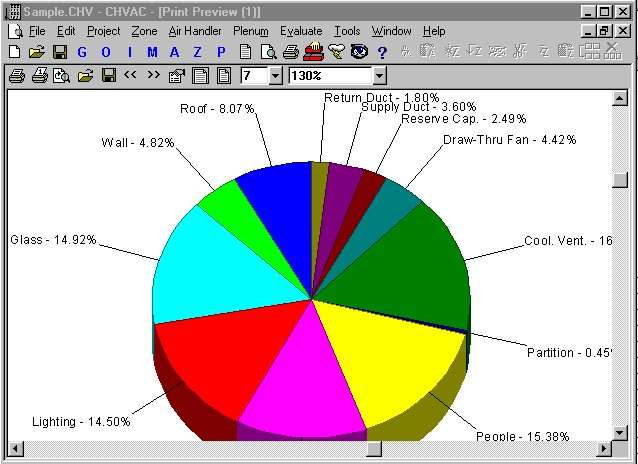Click the blue question mark help icon
The width and height of the screenshot is (638, 464).
tap(381, 52)
